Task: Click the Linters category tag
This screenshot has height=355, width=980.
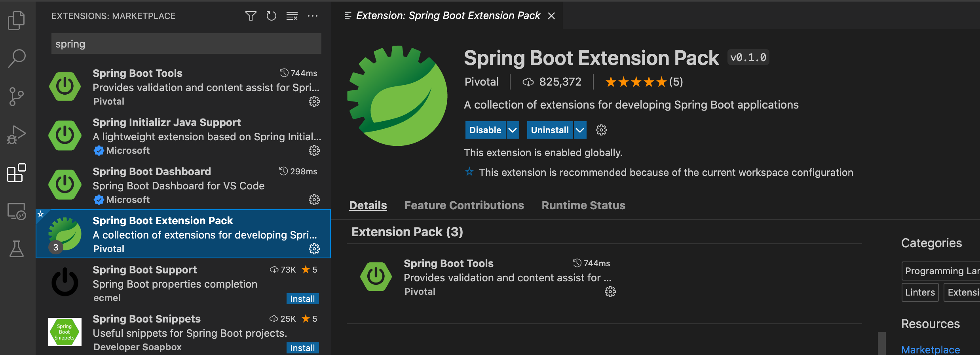Action: (920, 292)
